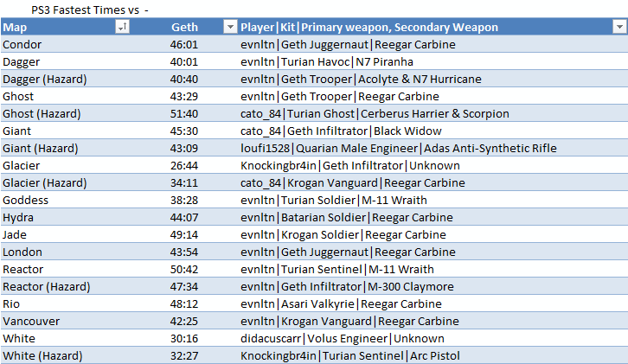628x364 pixels.
Task: Select the Vancouver map cell
Action: [x=66, y=321]
